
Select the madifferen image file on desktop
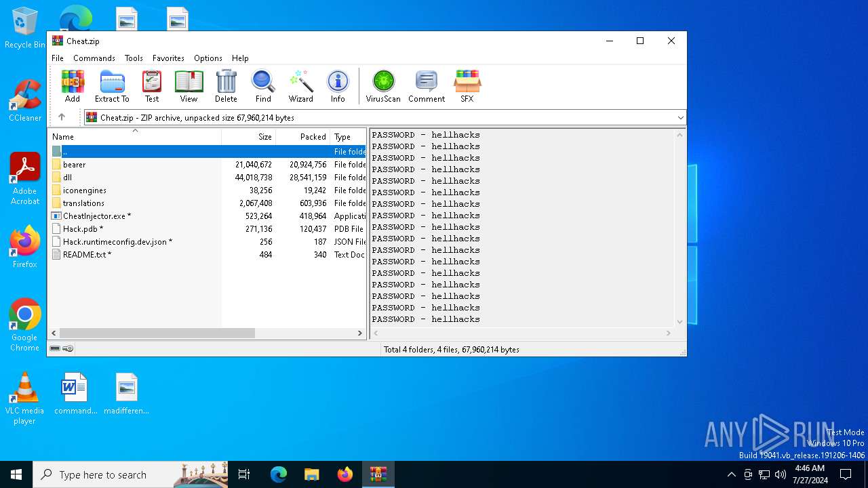127,394
